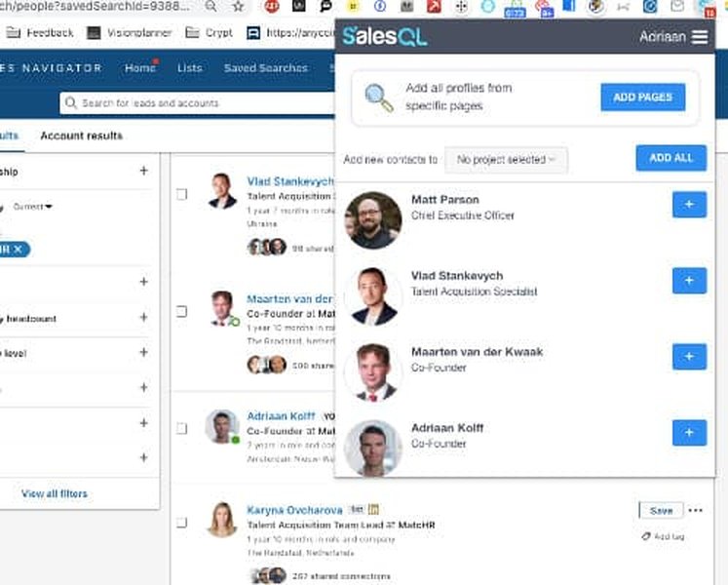Bookmark page with the star icon
Image resolution: width=728 pixels, height=585 pixels.
click(x=238, y=6)
